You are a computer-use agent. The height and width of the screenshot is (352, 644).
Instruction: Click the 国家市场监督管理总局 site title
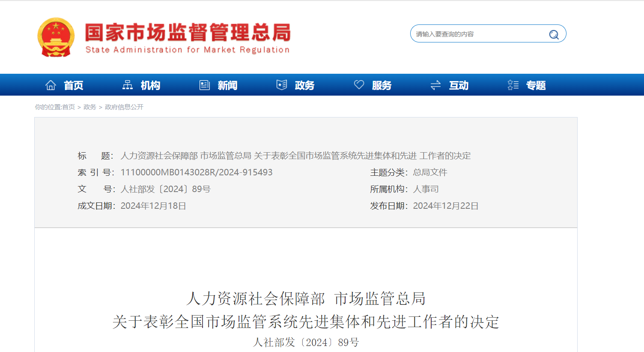pos(188,33)
